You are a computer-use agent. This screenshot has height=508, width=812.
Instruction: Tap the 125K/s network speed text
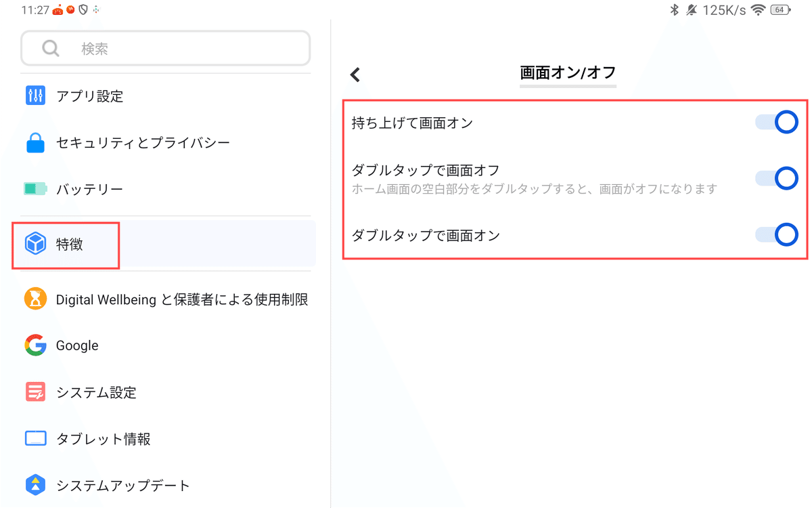pos(725,10)
